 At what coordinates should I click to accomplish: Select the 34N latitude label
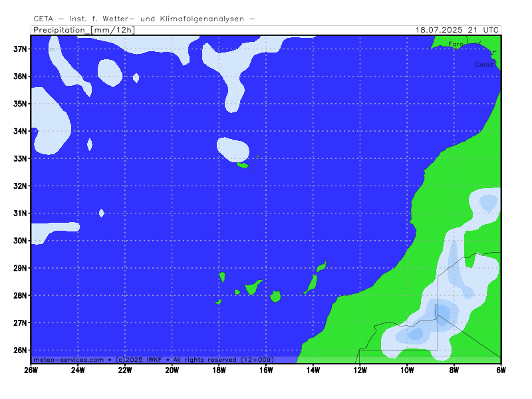pos(20,131)
